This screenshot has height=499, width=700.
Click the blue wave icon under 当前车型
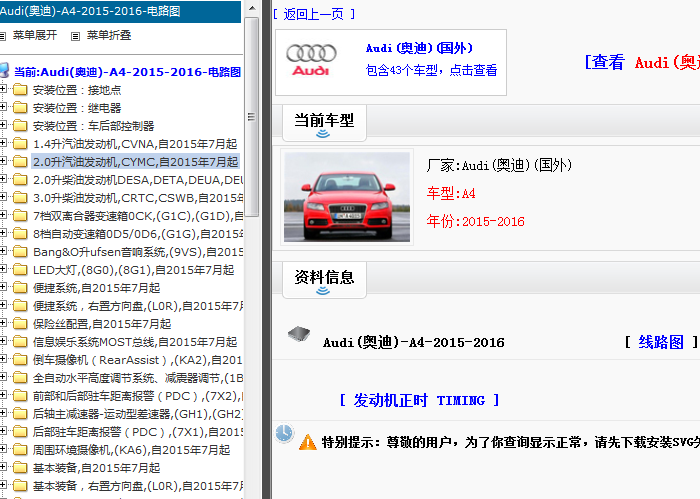pos(323,133)
